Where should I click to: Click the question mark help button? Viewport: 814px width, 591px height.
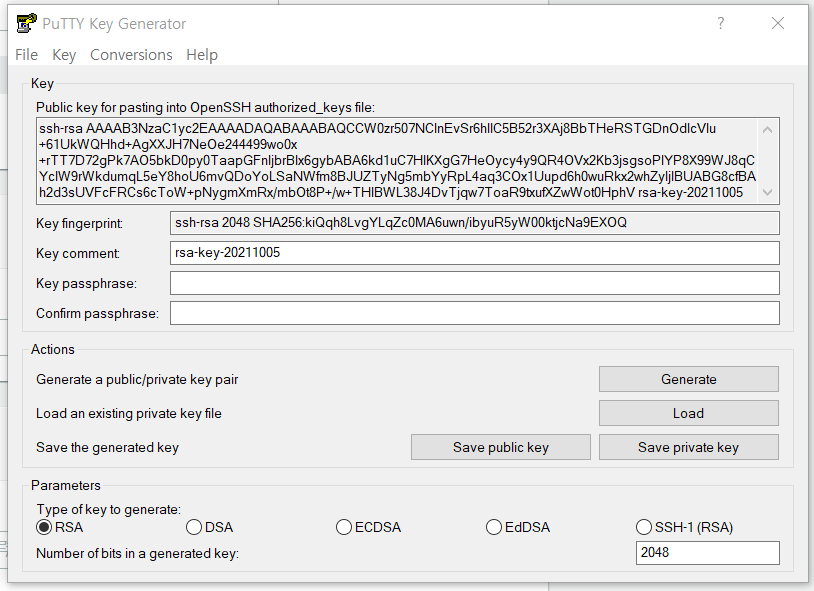click(721, 23)
